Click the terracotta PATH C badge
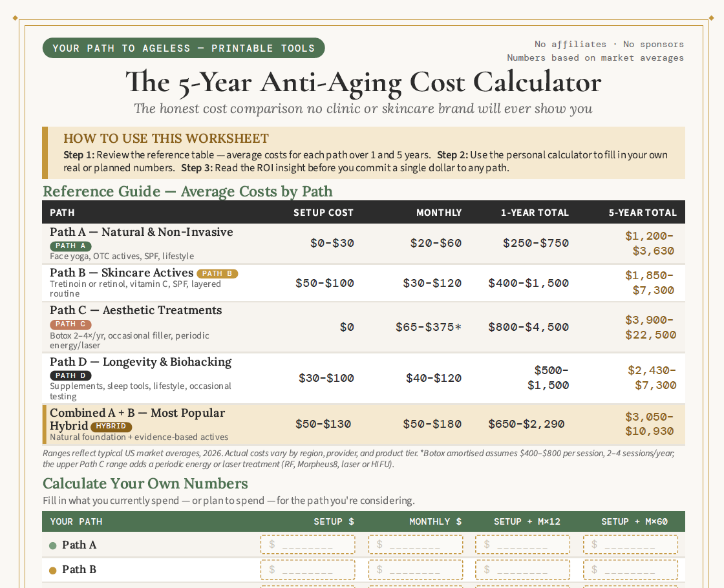 [x=70, y=324]
